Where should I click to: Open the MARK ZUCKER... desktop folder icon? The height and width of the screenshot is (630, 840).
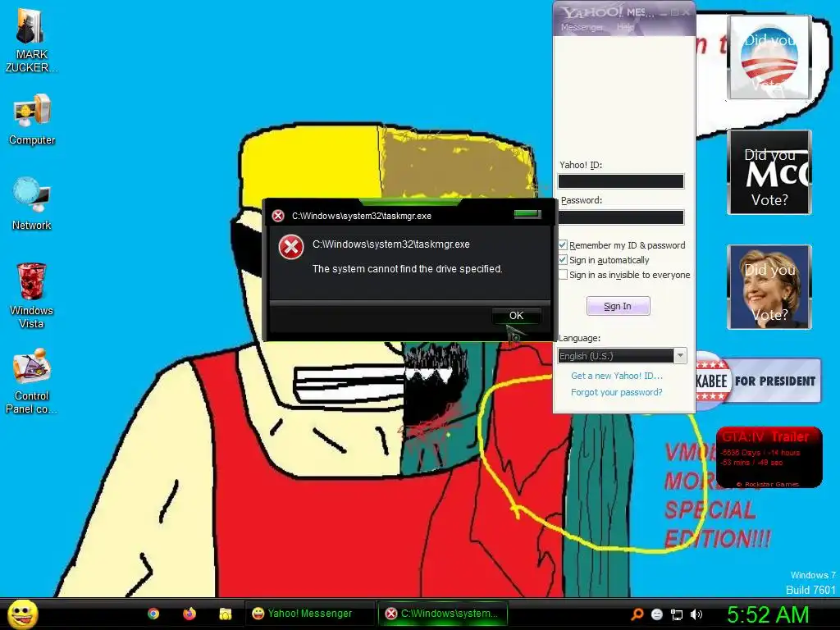(31, 40)
